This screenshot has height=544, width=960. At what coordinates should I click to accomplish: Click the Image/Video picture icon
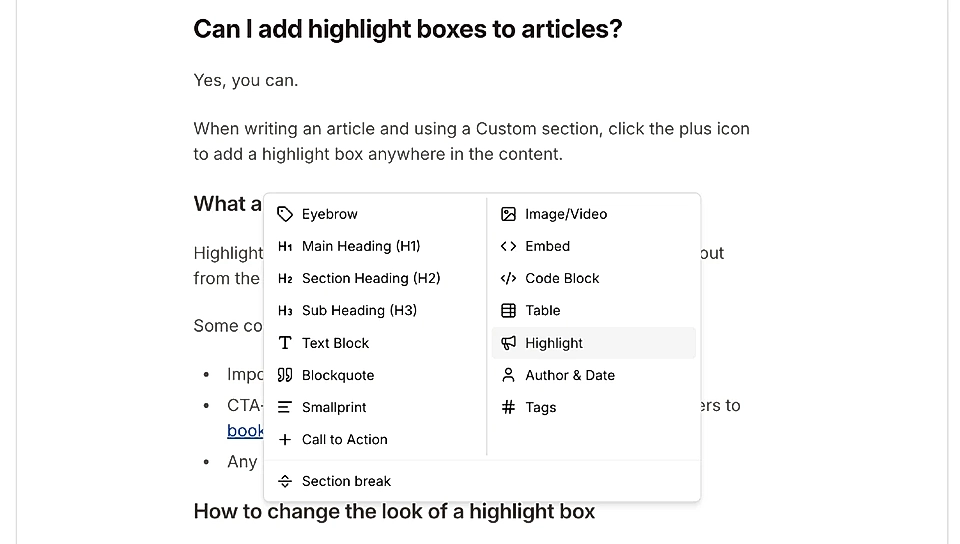click(508, 214)
